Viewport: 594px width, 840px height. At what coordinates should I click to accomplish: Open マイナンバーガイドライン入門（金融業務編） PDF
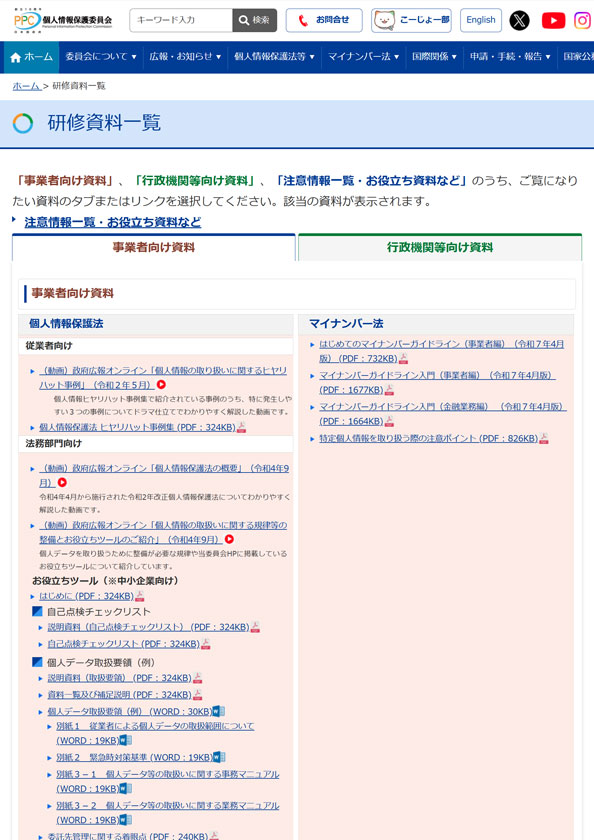click(x=442, y=414)
